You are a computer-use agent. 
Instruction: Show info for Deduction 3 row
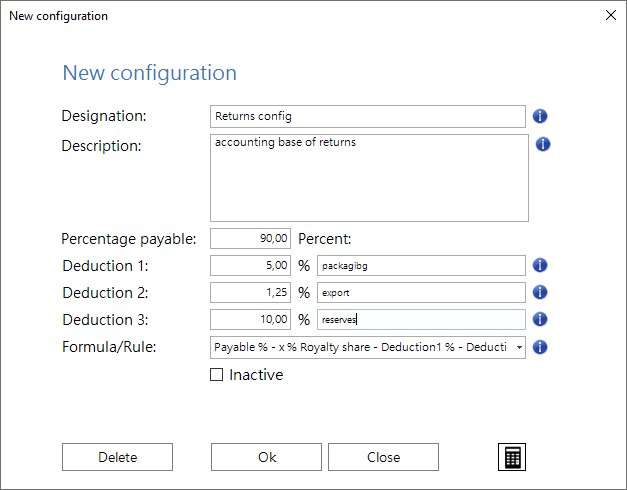[540, 319]
